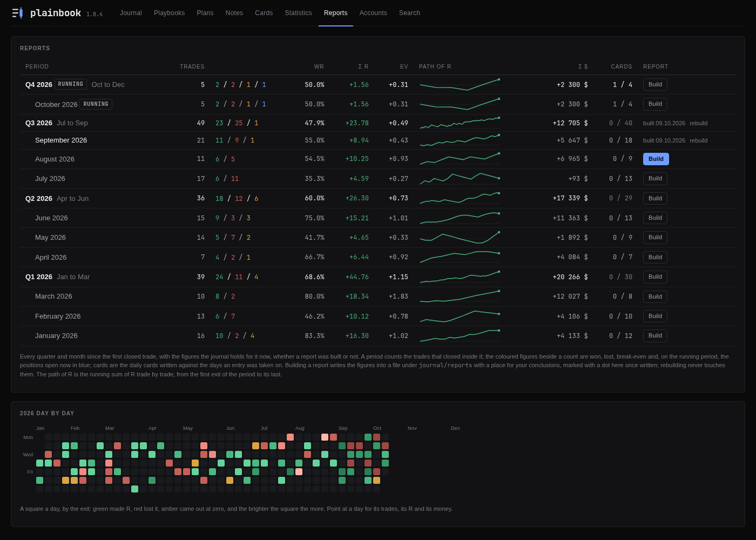Switch to the Playbooks tab
756x540 pixels.
click(x=169, y=13)
